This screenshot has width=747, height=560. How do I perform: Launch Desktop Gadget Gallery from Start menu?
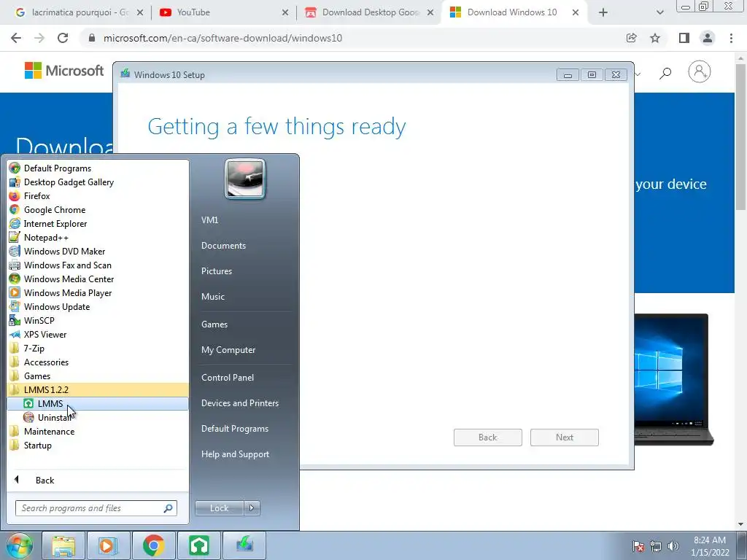click(69, 182)
